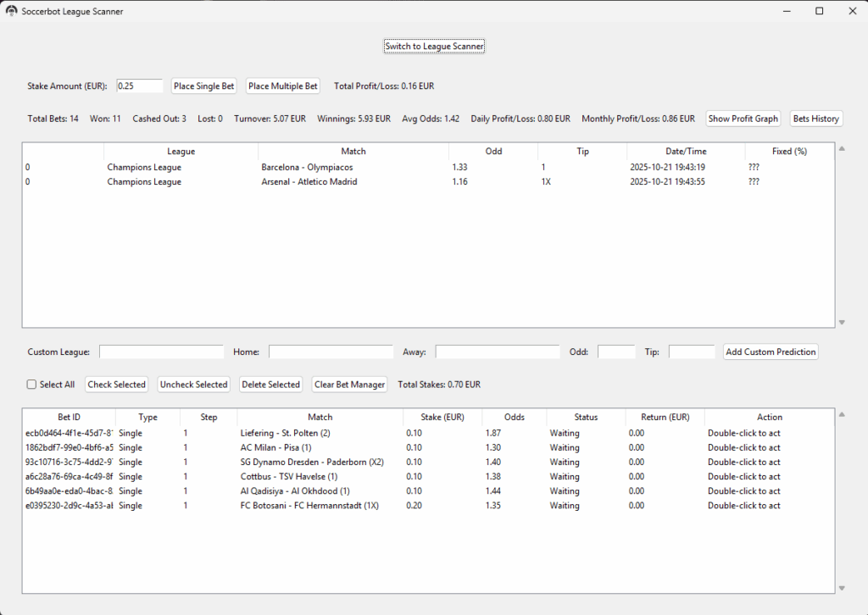The image size is (868, 615).
Task: Click Switch to League Scanner button
Action: 434,46
